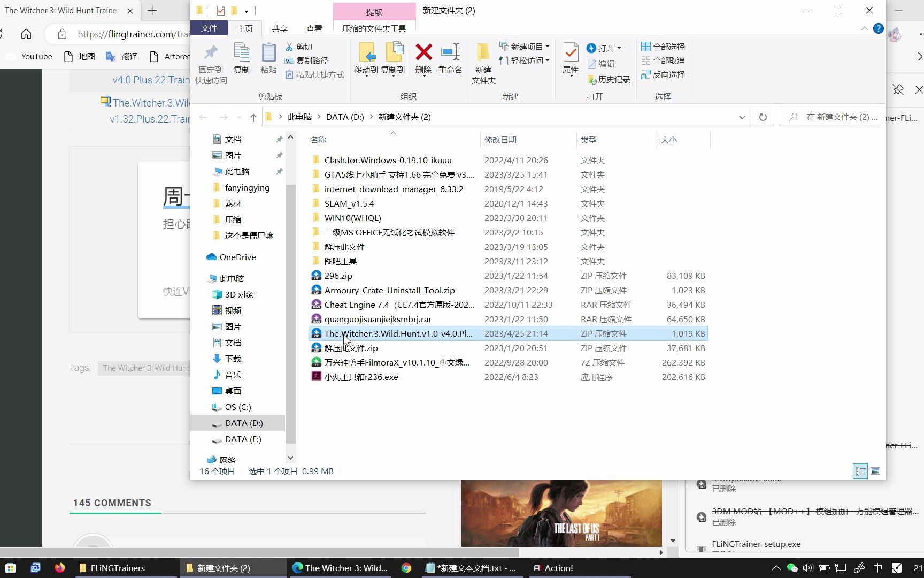Viewport: 924px width, 578px height.
Task: Click the Cut (剪切) scissors button
Action: pyautogui.click(x=299, y=47)
